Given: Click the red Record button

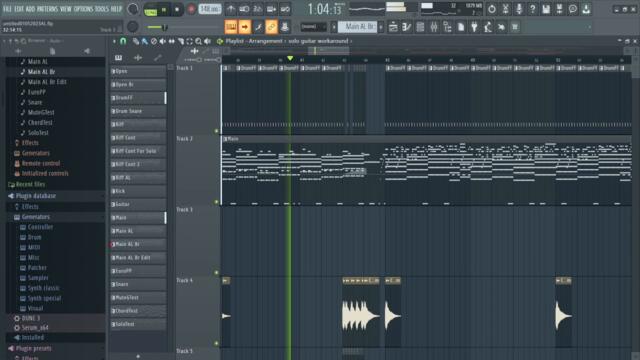Looking at the screenshot, I should click(x=191, y=9).
